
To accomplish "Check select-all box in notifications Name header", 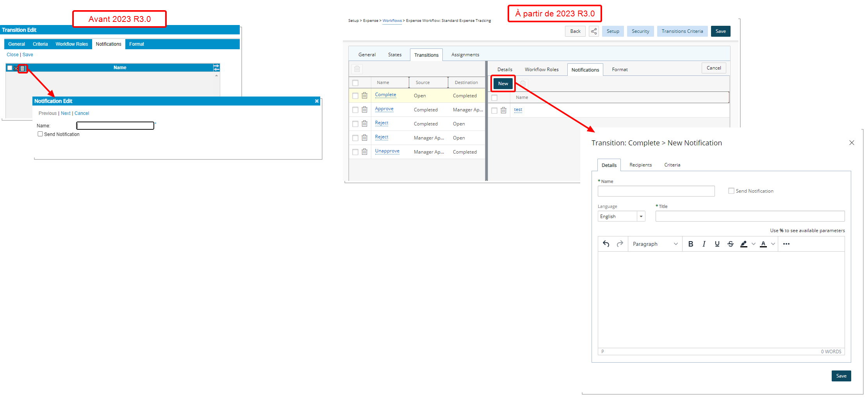I will point(494,98).
